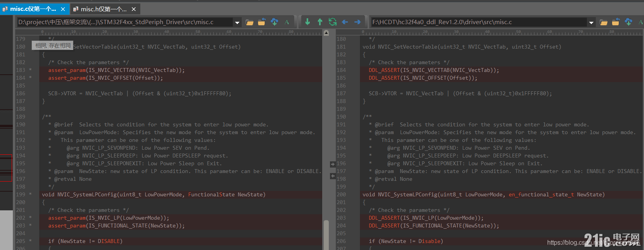Click left pane line 205 NewState != DISABLE
The height and width of the screenshot is (250, 644).
(86, 241)
